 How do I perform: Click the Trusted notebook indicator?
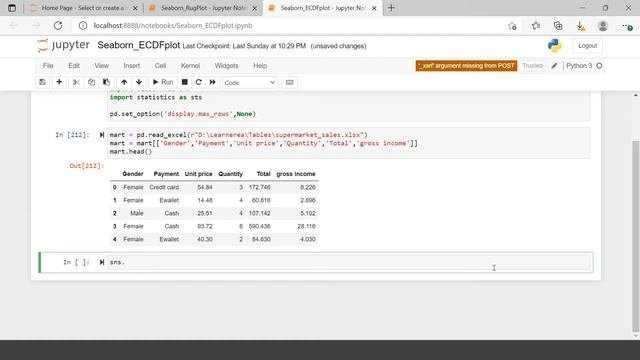click(x=532, y=66)
